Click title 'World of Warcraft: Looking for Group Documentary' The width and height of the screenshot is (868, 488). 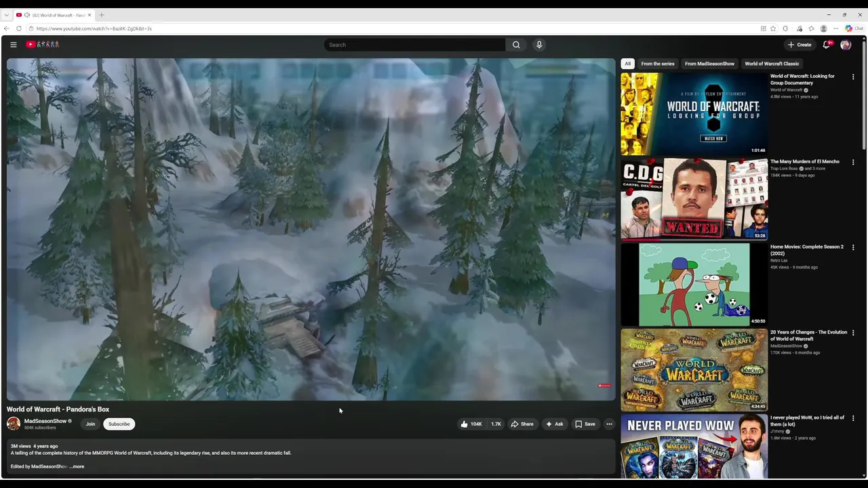point(802,80)
